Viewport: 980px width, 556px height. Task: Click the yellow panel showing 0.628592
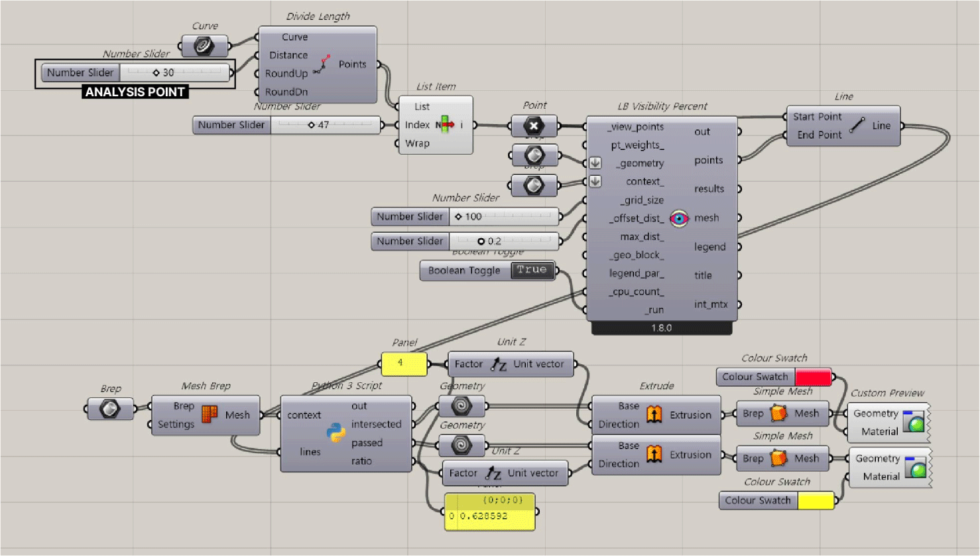(x=489, y=512)
